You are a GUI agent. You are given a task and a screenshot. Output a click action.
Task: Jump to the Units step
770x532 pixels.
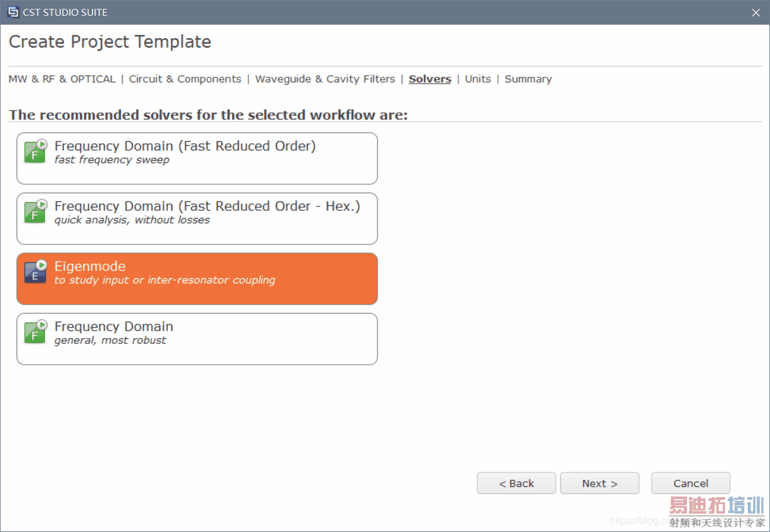coord(478,79)
